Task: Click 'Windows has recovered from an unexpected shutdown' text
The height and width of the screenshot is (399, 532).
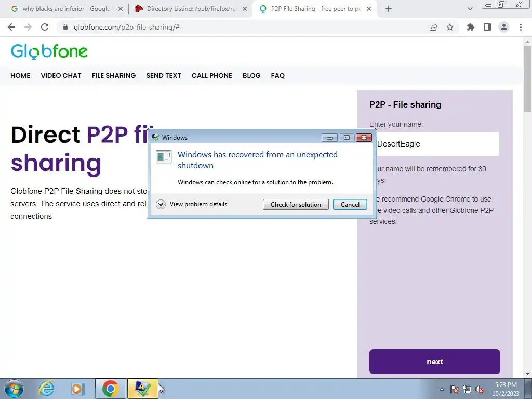Action: coord(258,160)
